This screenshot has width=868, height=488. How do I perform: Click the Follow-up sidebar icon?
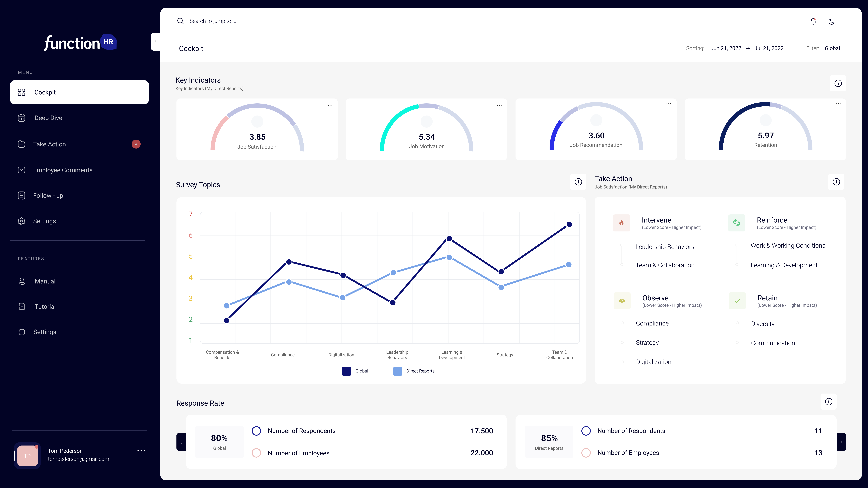pyautogui.click(x=21, y=195)
